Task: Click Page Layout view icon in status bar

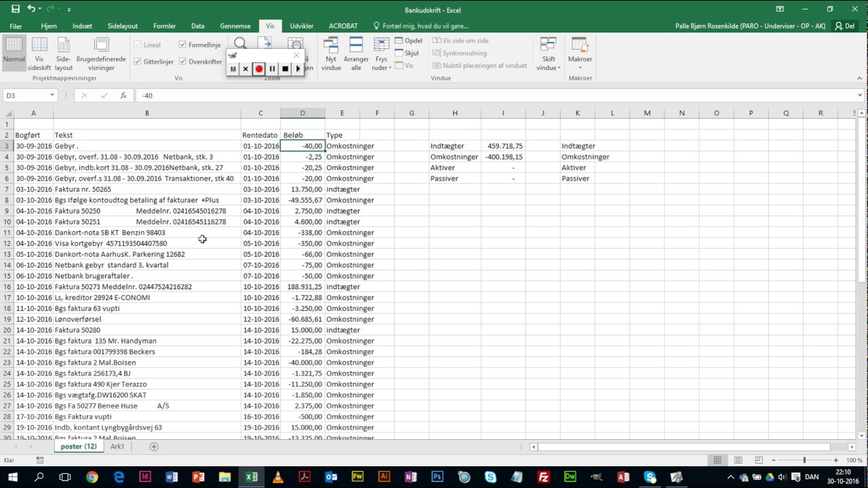Action: 738,460
